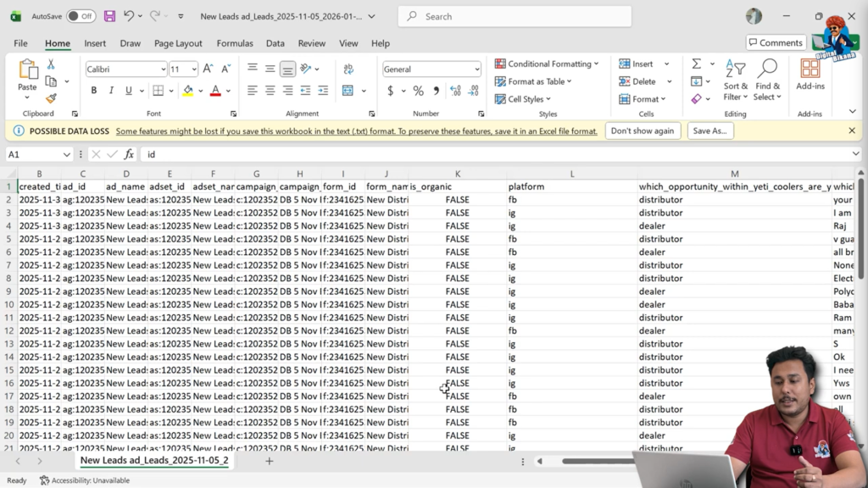Select the Fill Color icon

(188, 91)
